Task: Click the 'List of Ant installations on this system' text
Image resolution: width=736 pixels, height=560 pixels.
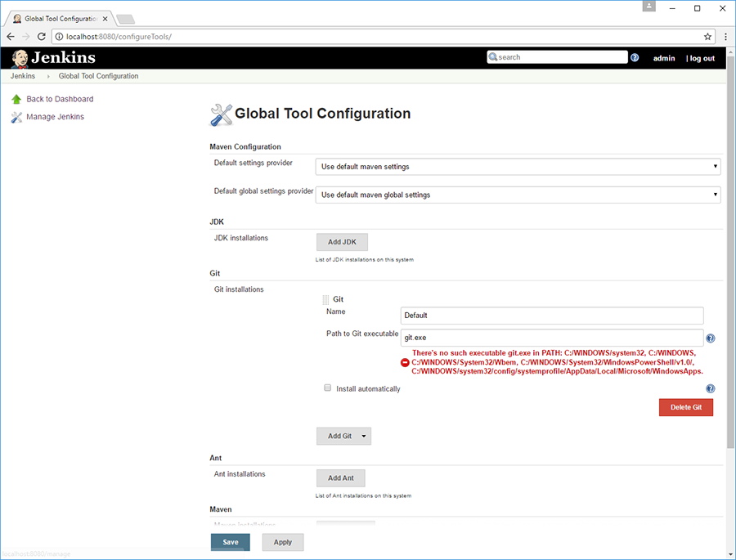Action: coord(363,495)
